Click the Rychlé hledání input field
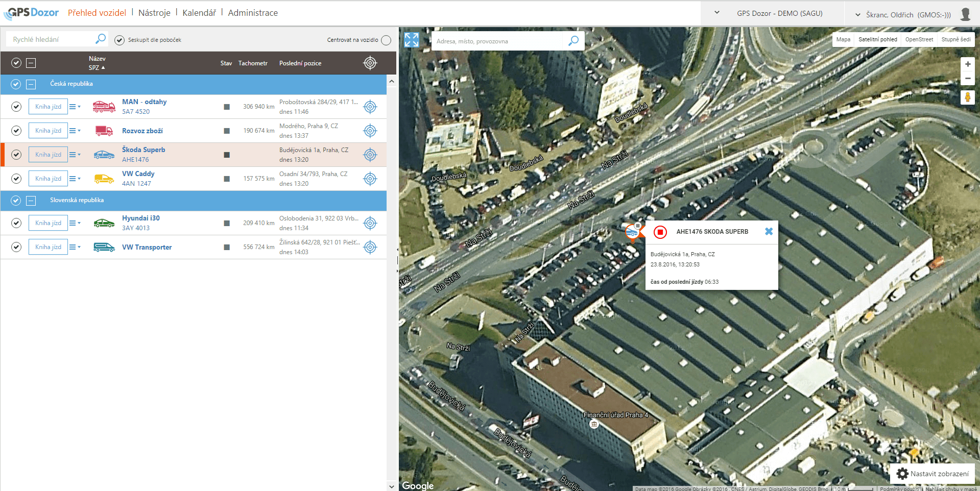Viewport: 980px width, 491px height. [51, 39]
